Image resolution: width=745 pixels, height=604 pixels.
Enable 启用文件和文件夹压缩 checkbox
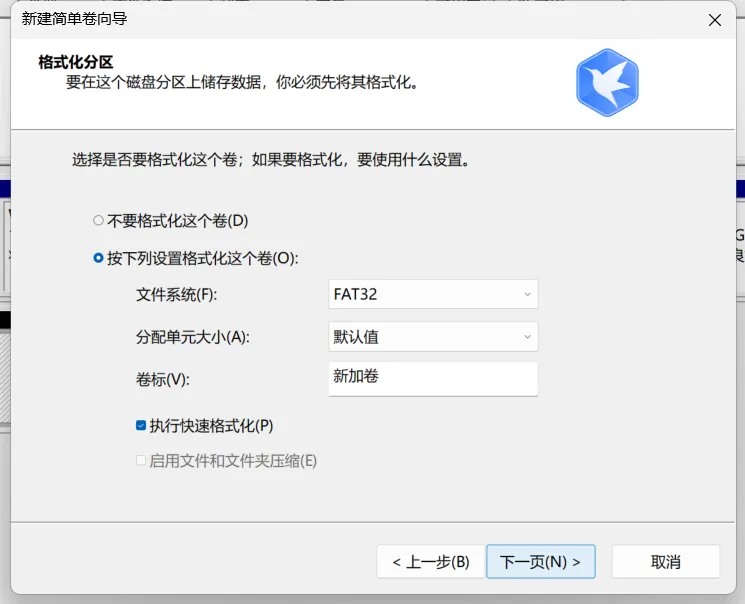pos(141,461)
